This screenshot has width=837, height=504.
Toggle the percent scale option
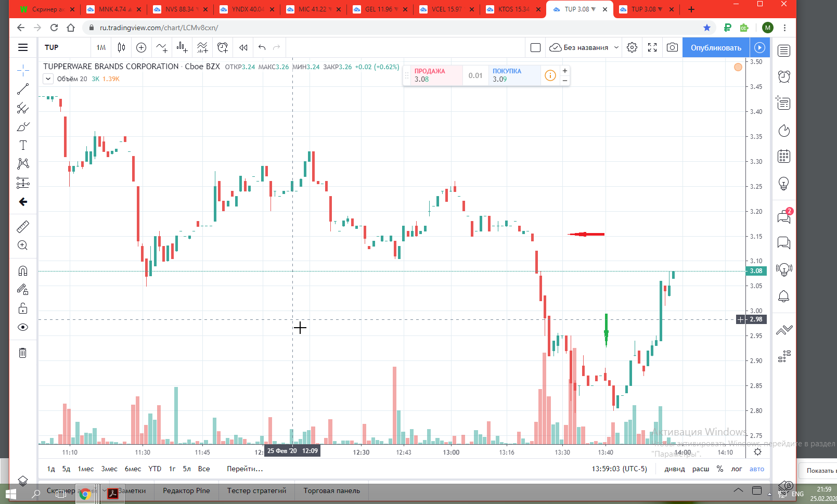(x=720, y=469)
